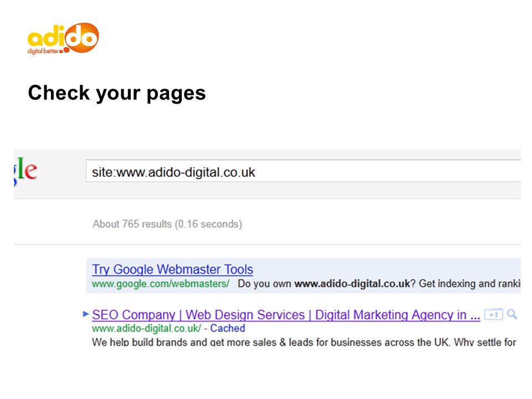Click the blue arrow marker beside SEO Company
The height and width of the screenshot is (399, 532).
(86, 314)
